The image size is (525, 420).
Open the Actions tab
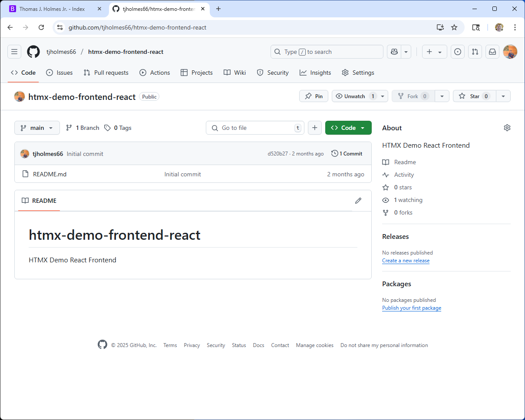click(x=155, y=73)
